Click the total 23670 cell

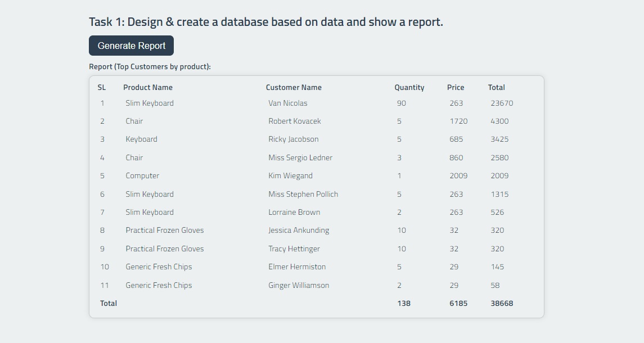(497, 103)
